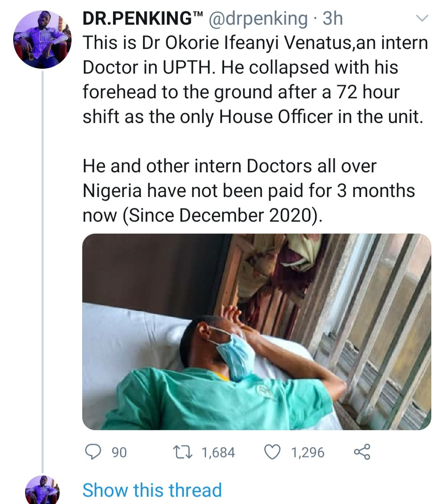Like the tweet with the heart icon
The height and width of the screenshot is (504, 444).
(272, 452)
